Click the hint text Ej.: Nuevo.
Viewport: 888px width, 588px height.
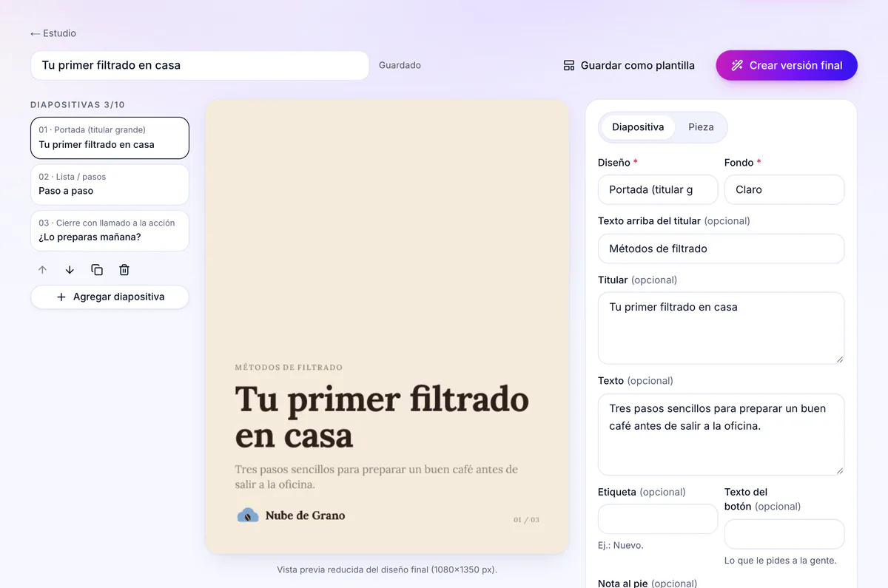point(621,545)
